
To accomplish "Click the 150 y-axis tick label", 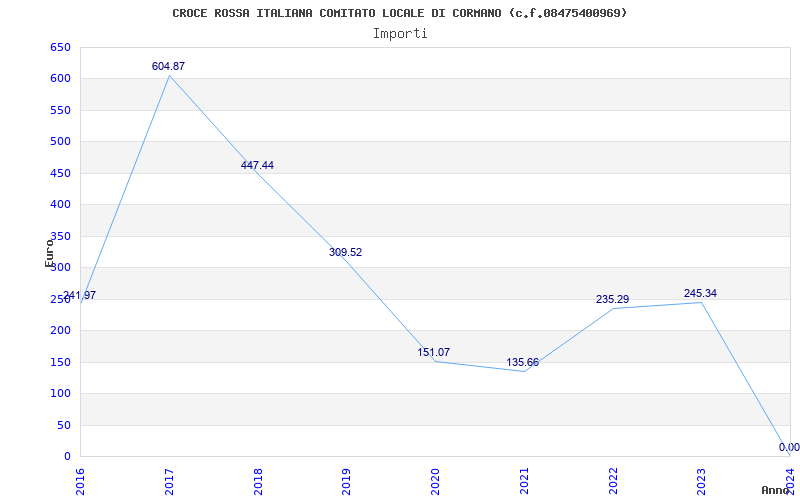I will click(x=60, y=362).
